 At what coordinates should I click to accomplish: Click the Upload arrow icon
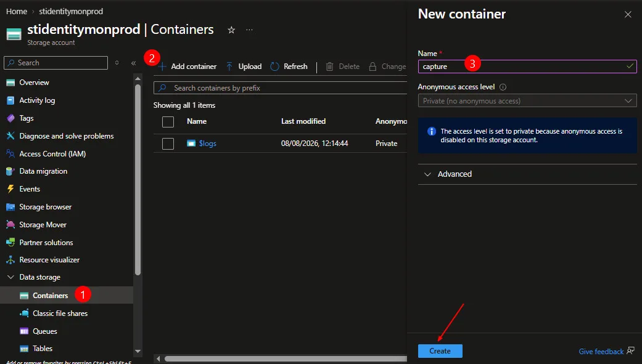click(229, 67)
